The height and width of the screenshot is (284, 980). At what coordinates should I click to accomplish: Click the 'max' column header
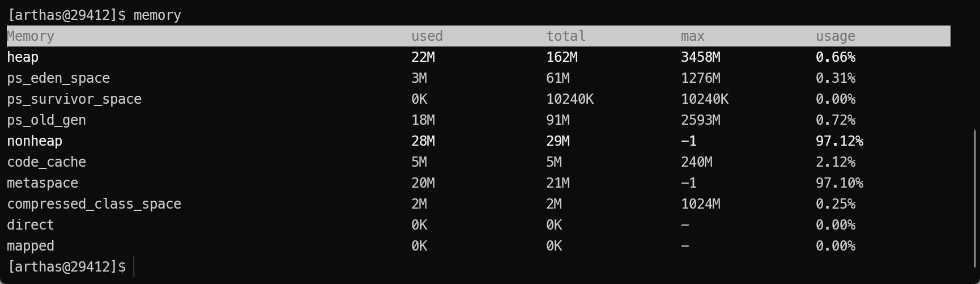[692, 36]
